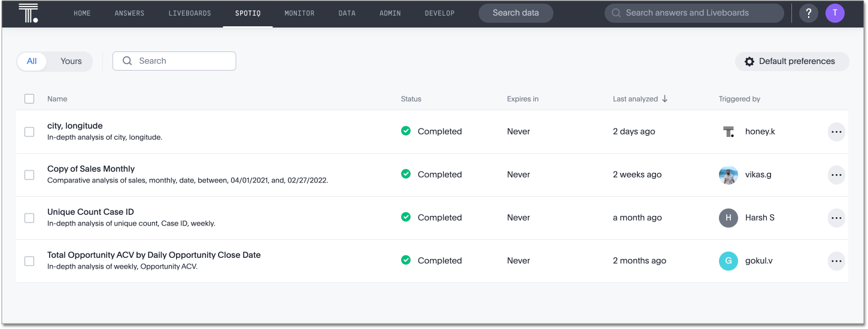Open more options for Unique Count Case ID
The image size is (868, 329).
coord(836,218)
